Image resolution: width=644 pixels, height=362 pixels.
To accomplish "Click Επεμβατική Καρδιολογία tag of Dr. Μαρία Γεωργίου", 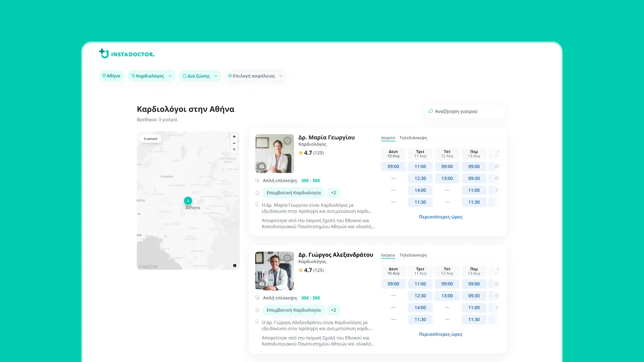I will [x=293, y=193].
